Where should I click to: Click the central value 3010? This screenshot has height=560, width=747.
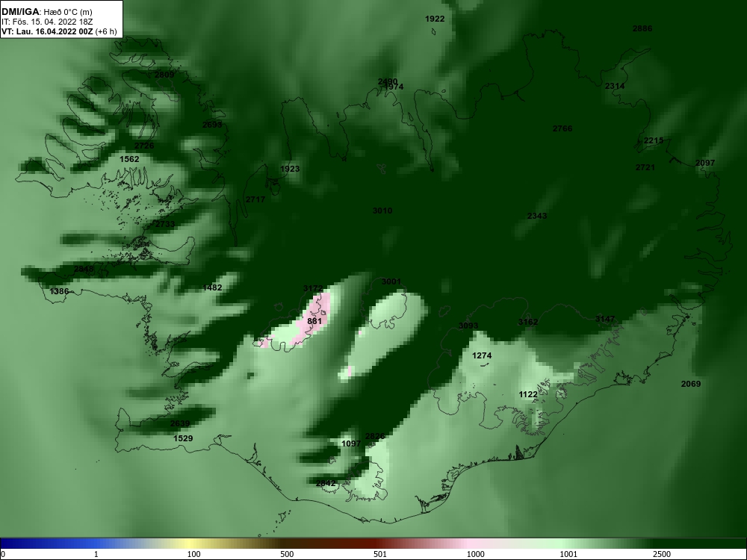[x=382, y=211]
